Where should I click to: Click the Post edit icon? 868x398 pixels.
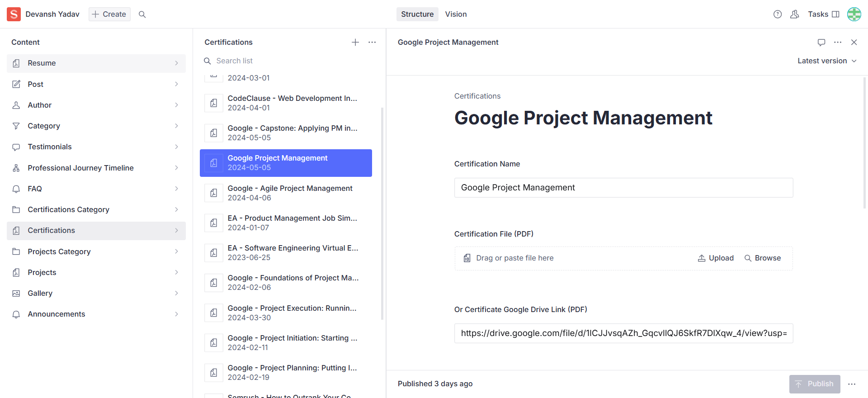click(16, 84)
